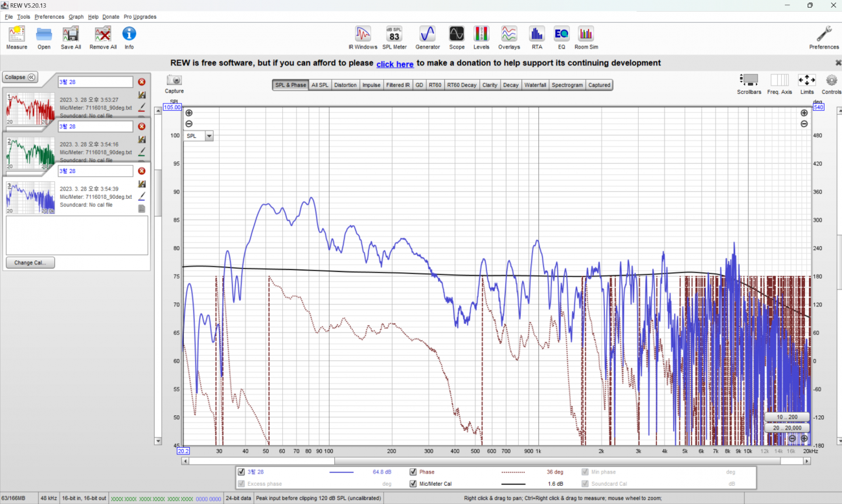Switch to the Spectrogram tab
842x504 pixels.
[567, 85]
